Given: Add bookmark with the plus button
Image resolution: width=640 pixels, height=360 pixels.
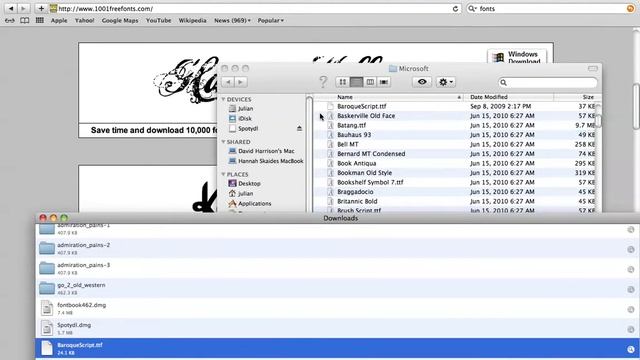Looking at the screenshot, I should tap(41, 8).
